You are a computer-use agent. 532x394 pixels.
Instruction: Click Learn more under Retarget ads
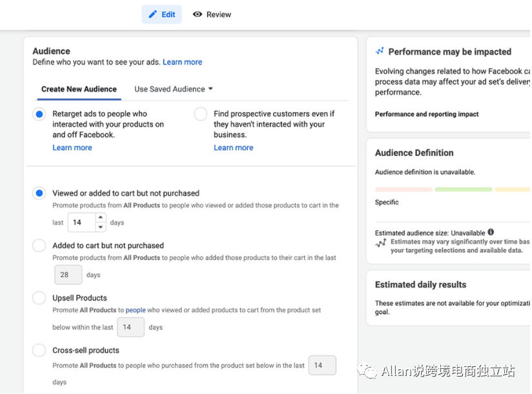(72, 148)
